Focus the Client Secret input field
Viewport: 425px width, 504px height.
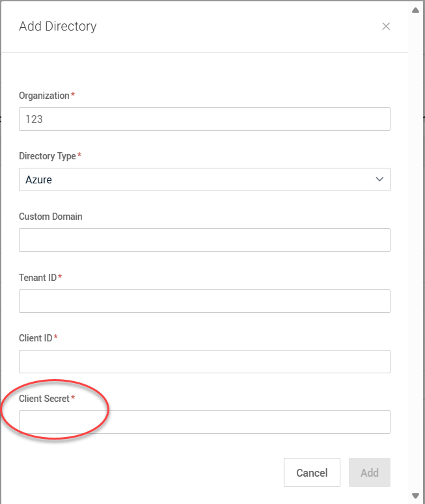coord(204,422)
